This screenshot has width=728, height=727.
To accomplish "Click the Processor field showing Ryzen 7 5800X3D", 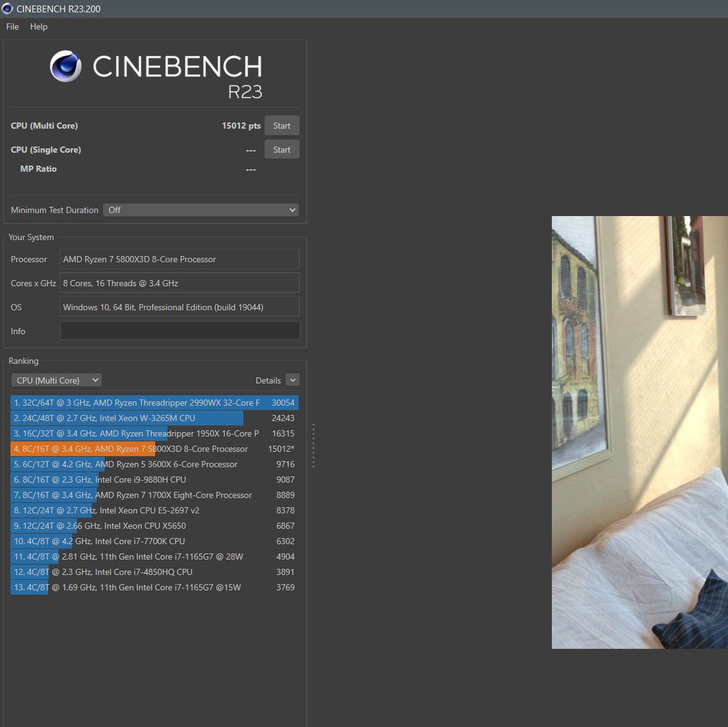I will 180,259.
